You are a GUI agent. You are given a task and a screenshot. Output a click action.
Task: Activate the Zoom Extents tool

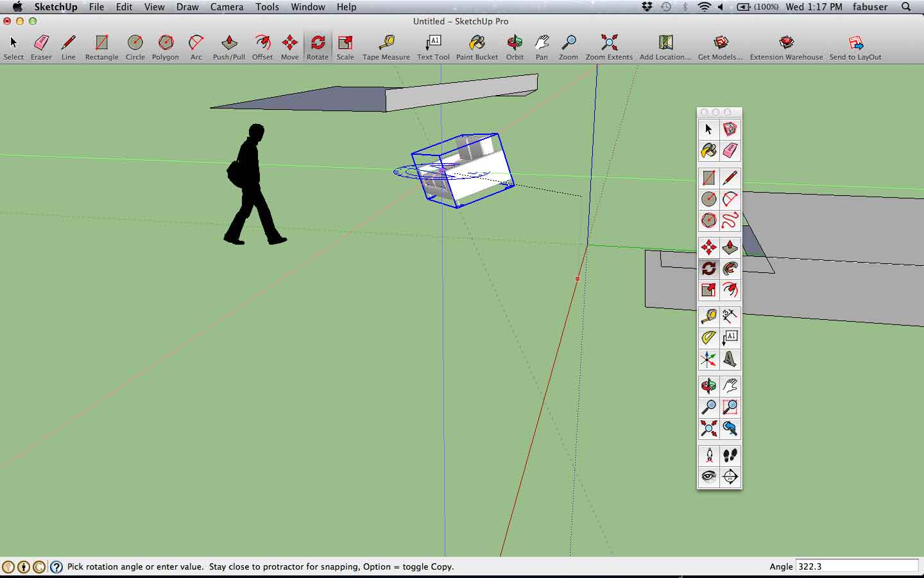point(608,45)
